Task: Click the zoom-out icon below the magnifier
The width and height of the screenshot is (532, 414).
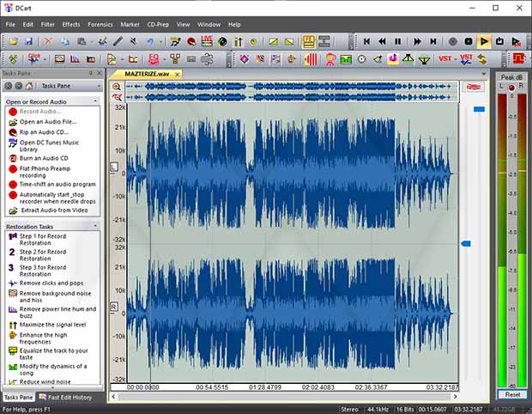Action: [117, 97]
